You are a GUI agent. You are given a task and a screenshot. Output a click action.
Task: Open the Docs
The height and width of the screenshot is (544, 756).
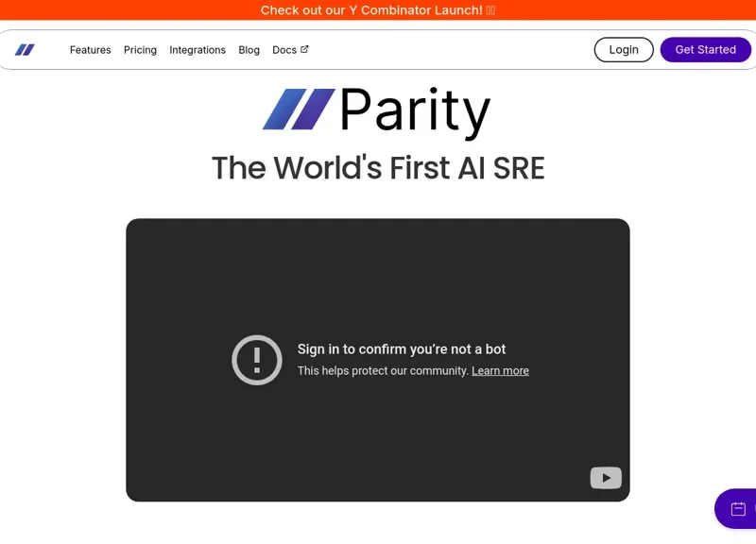click(285, 50)
